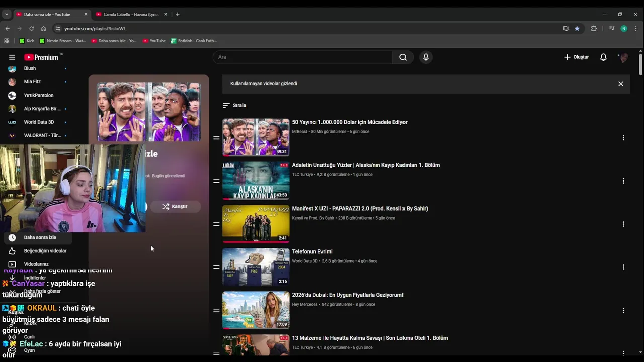The image size is (644, 362).
Task: Open the options menu for Alaska'nın Kayıp Kadınları video
Action: pos(623,181)
